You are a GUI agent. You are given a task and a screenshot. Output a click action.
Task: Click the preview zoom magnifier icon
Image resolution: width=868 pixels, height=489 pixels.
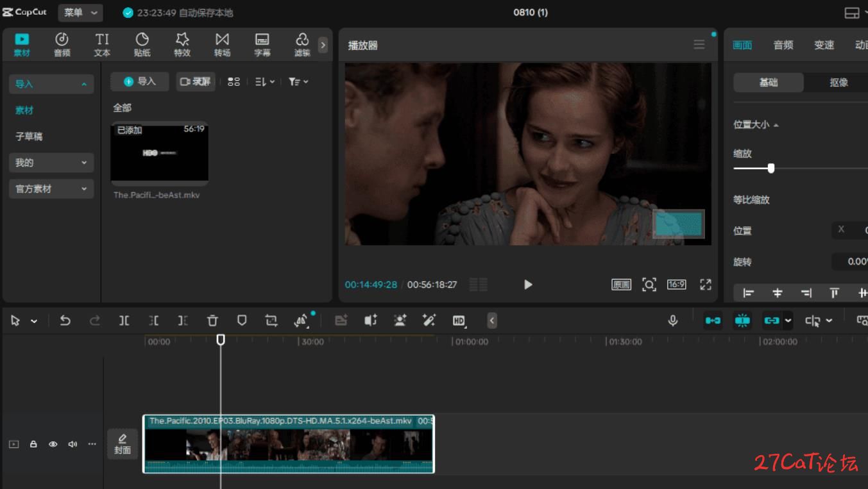click(649, 285)
